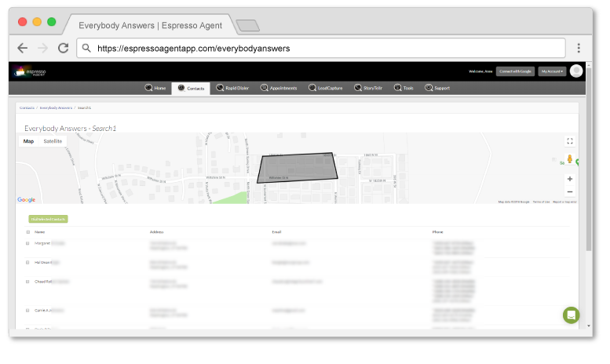Go back with the browser back arrow
Screen dimensions: 610x364
(23, 48)
